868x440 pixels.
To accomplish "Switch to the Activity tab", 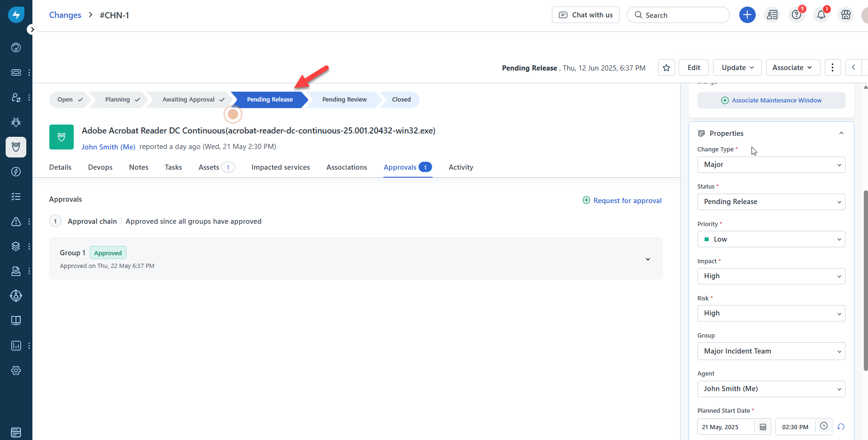I will 461,167.
